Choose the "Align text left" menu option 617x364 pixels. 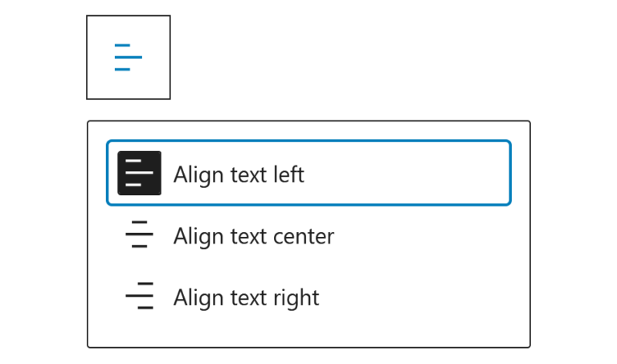pyautogui.click(x=308, y=173)
